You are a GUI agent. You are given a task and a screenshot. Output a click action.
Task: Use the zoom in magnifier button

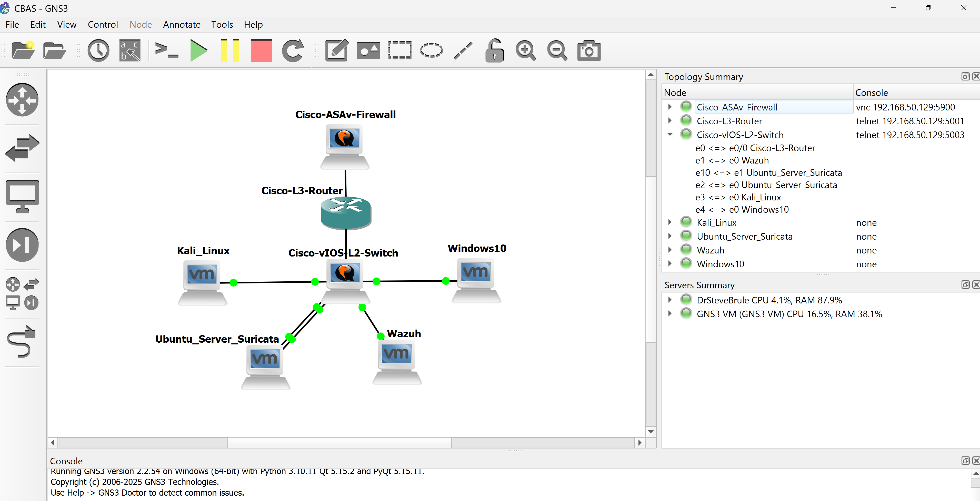(x=526, y=50)
